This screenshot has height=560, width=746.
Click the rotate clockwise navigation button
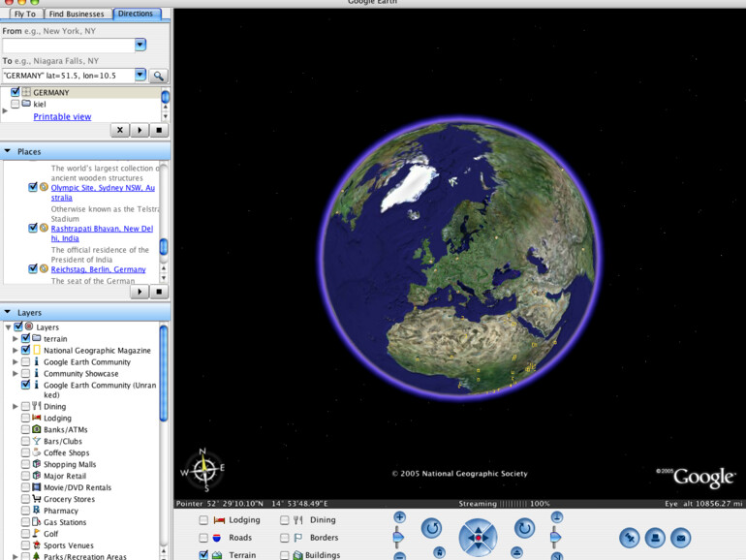tap(524, 528)
